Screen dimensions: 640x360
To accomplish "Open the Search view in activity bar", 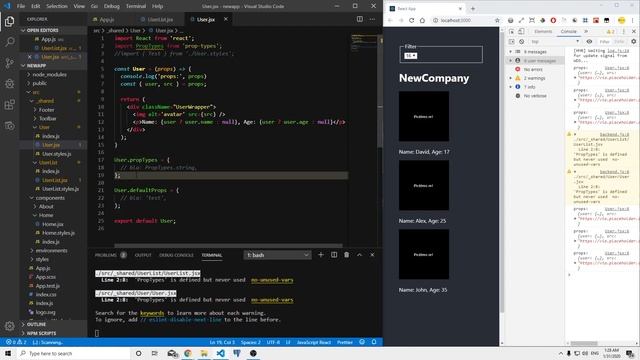I will tap(9, 42).
